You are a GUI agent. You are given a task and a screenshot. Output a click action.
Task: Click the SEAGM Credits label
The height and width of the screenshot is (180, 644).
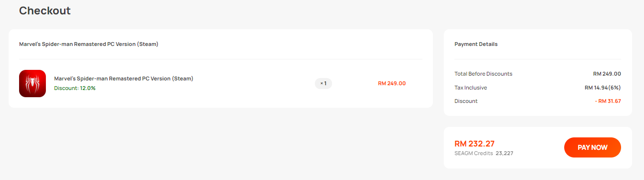point(473,154)
